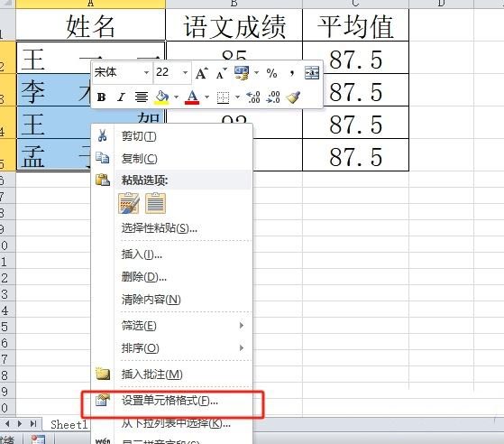Click the center alignment icon

pyautogui.click(x=142, y=97)
